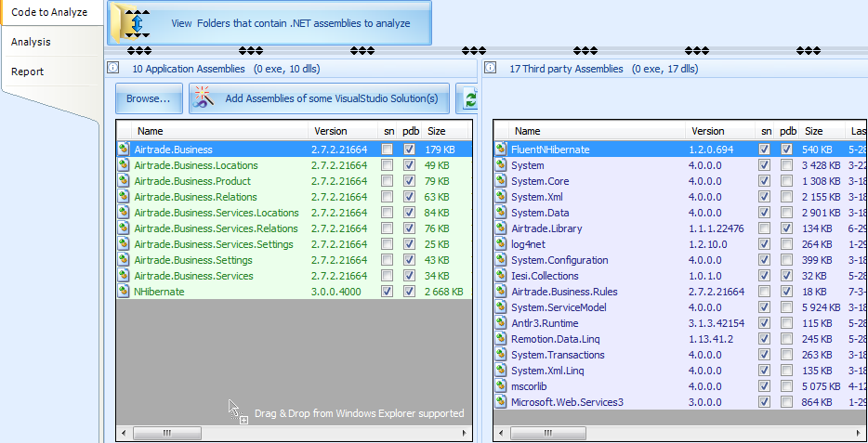Click the Airtrade.Business.Product assembly icon
Image resolution: width=868 pixels, height=443 pixels.
pos(124,181)
